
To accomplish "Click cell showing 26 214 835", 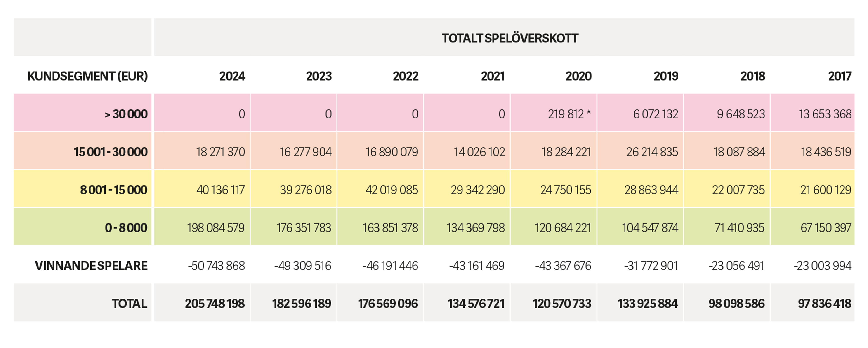I will coord(652,152).
